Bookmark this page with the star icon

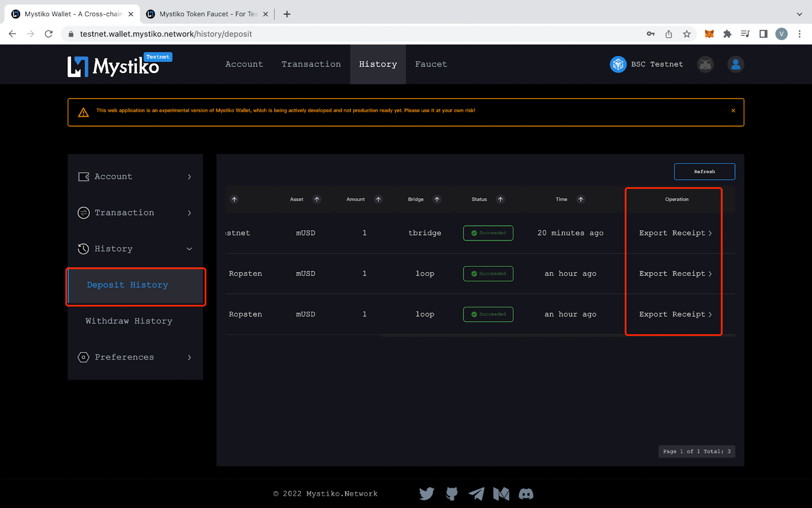(687, 34)
